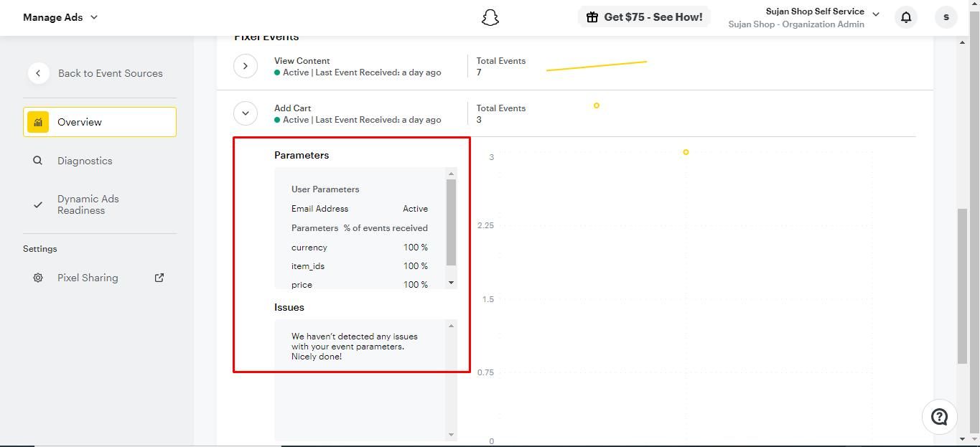Screen dimensions: 980x447
Task: Click the user avatar icon
Action: (x=946, y=17)
